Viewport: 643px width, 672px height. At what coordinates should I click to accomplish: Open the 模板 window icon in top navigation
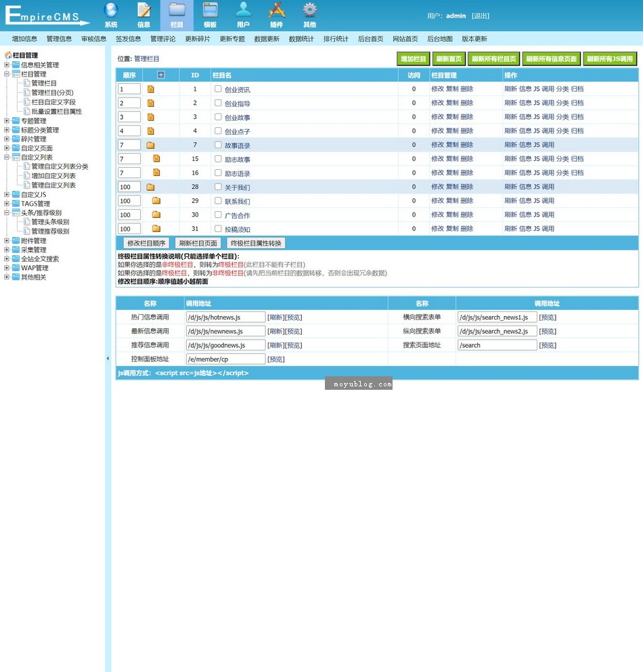click(210, 10)
